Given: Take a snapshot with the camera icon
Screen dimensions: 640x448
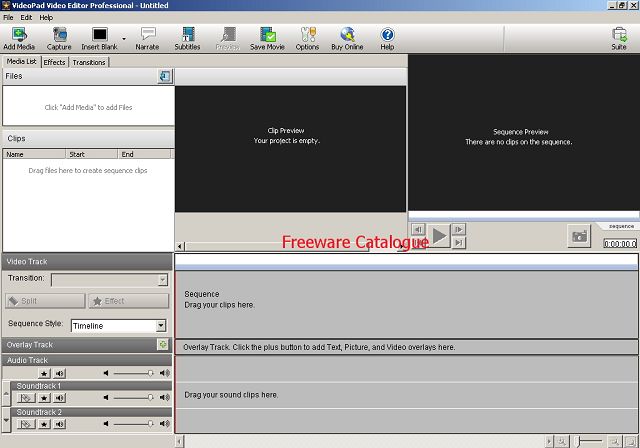Looking at the screenshot, I should 579,236.
